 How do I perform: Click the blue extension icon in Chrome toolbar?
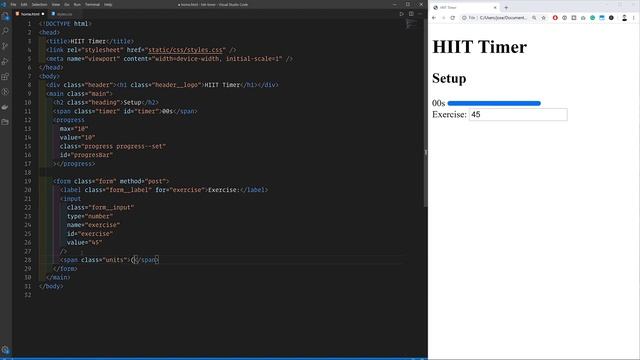point(602,18)
